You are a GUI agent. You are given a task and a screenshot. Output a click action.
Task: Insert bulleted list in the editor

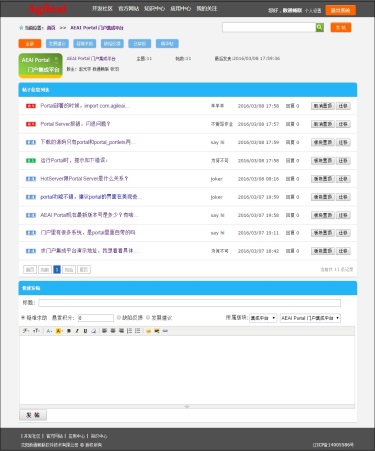[x=137, y=331]
